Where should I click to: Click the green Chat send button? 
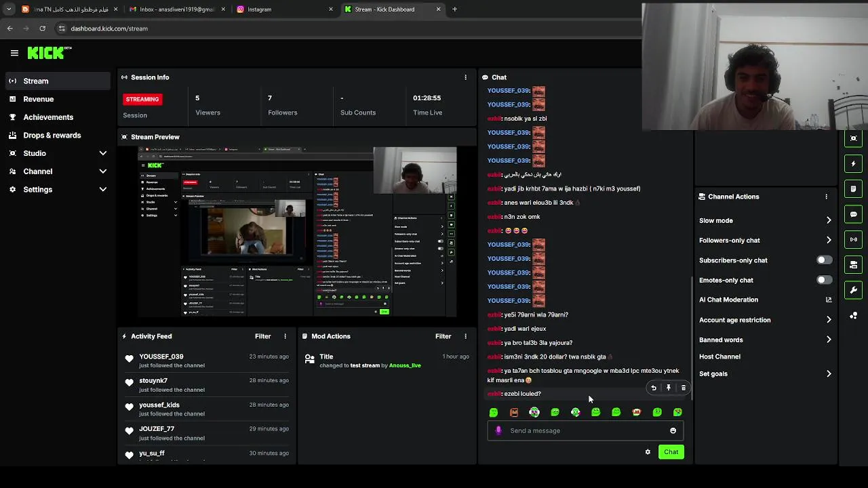[x=671, y=452]
